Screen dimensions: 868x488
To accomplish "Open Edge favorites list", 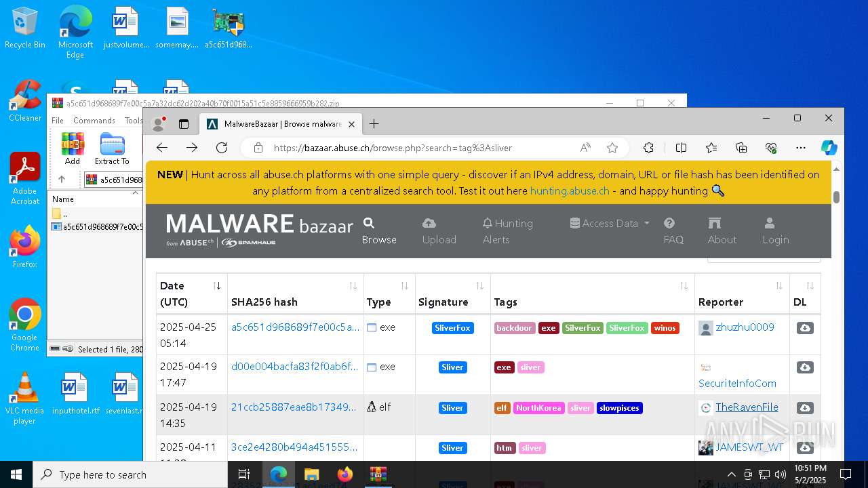I will click(711, 148).
